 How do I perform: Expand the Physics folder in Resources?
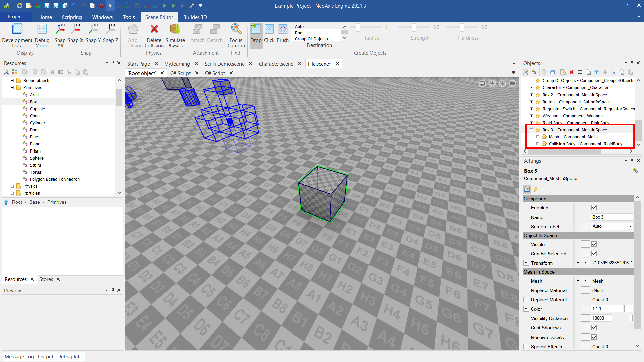12,186
